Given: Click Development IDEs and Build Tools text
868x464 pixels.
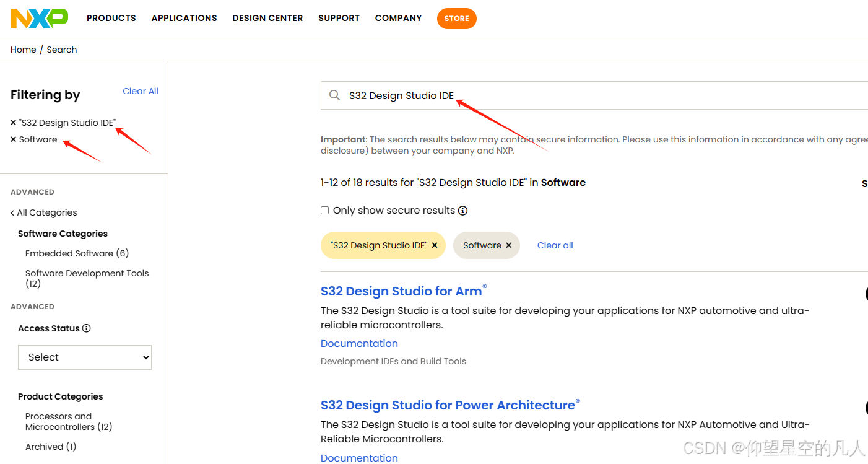Looking at the screenshot, I should 393,361.
